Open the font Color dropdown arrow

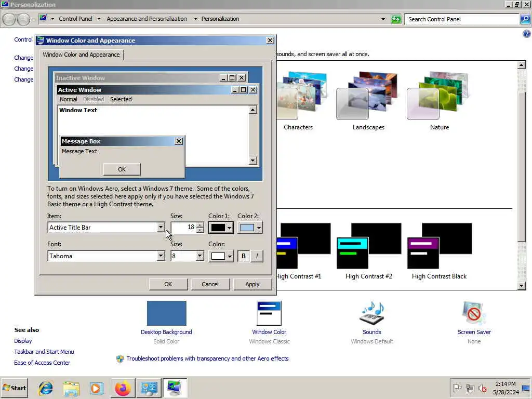tap(230, 256)
